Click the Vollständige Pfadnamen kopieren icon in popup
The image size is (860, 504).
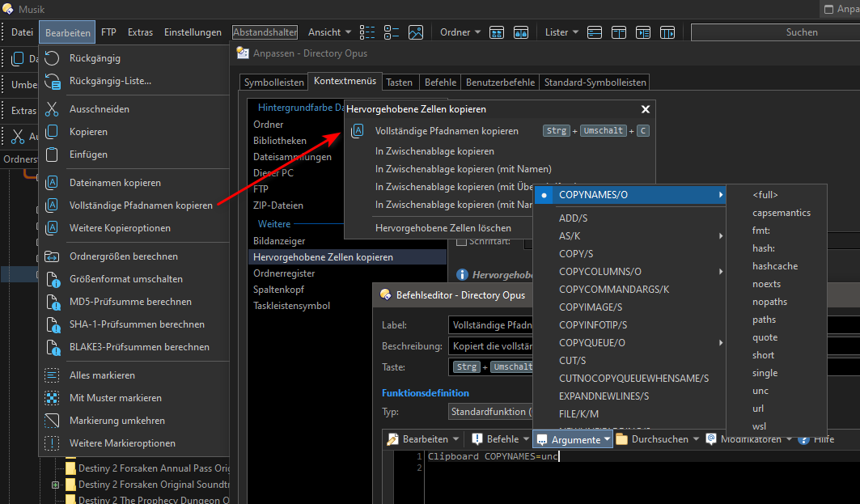358,131
